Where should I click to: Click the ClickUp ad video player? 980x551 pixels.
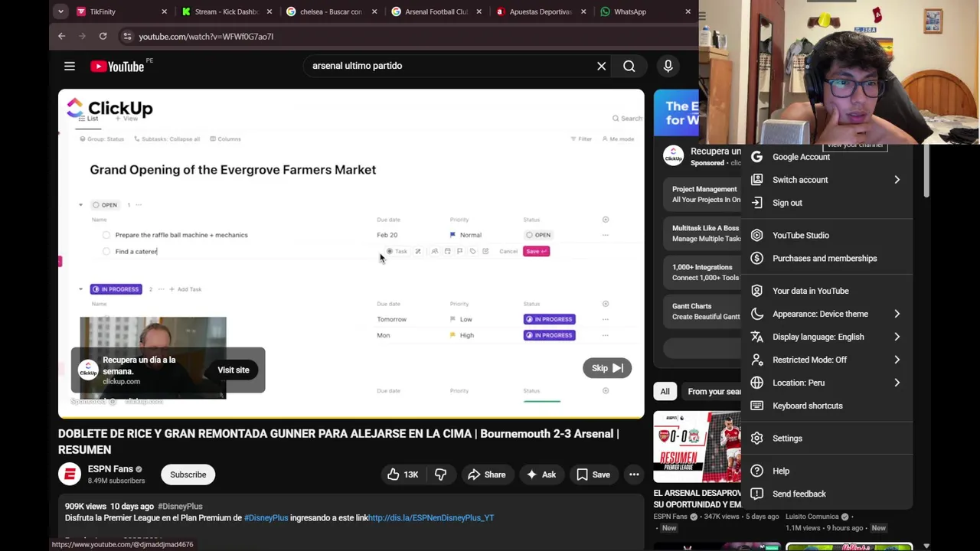point(351,253)
